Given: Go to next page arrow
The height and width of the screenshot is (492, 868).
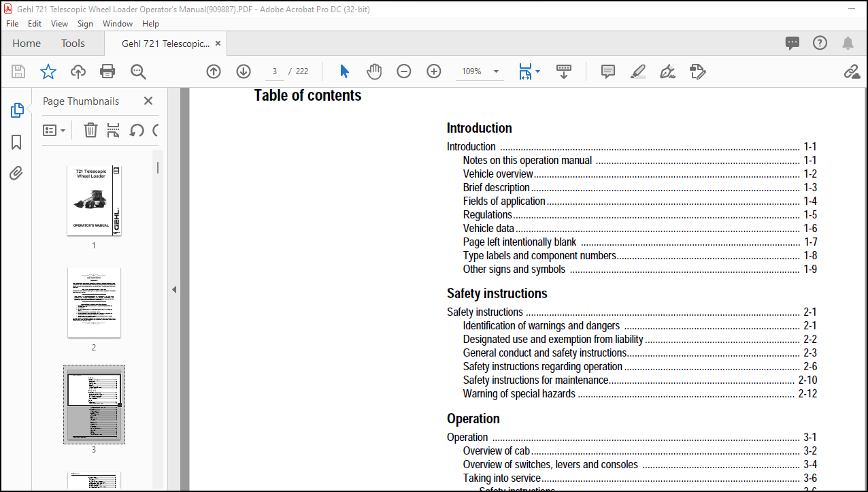Looking at the screenshot, I should (x=244, y=71).
